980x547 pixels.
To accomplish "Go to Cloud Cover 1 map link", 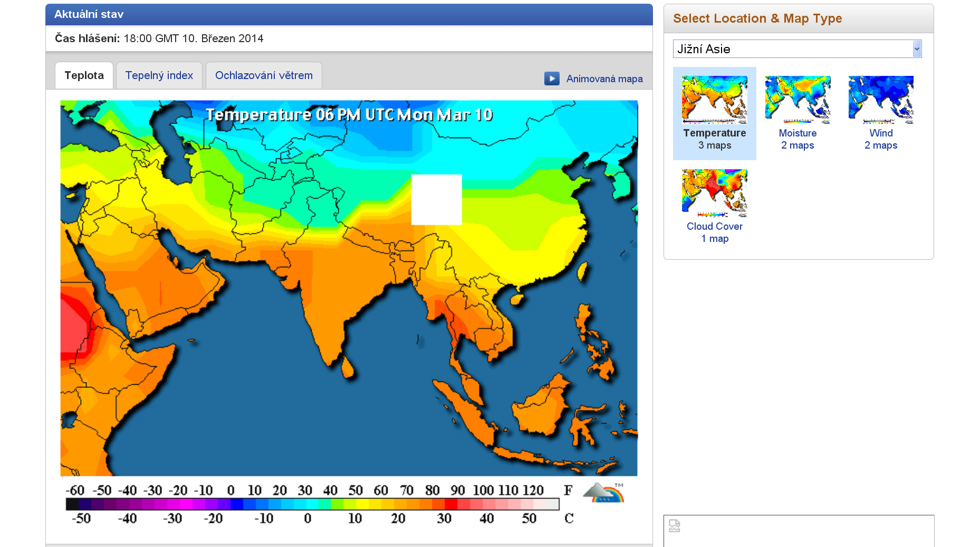I will tap(714, 232).
